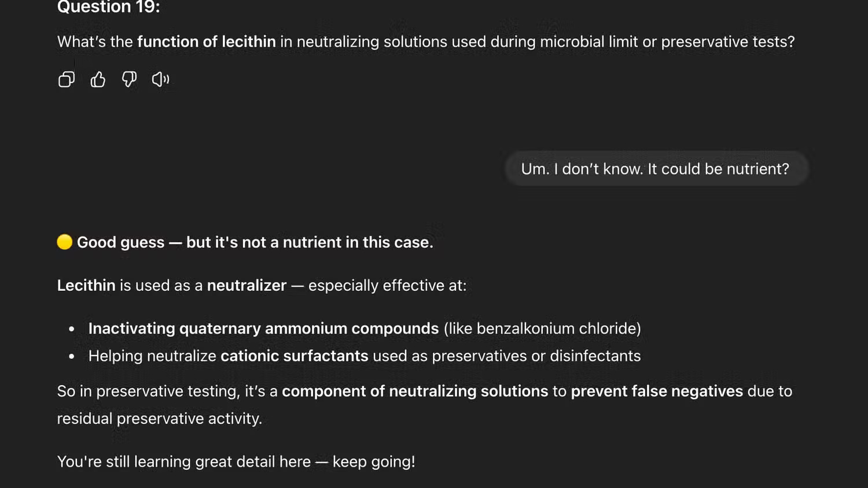The width and height of the screenshot is (868, 488).
Task: Click the "(like benzalkonium chloride)" text
Action: (542, 328)
